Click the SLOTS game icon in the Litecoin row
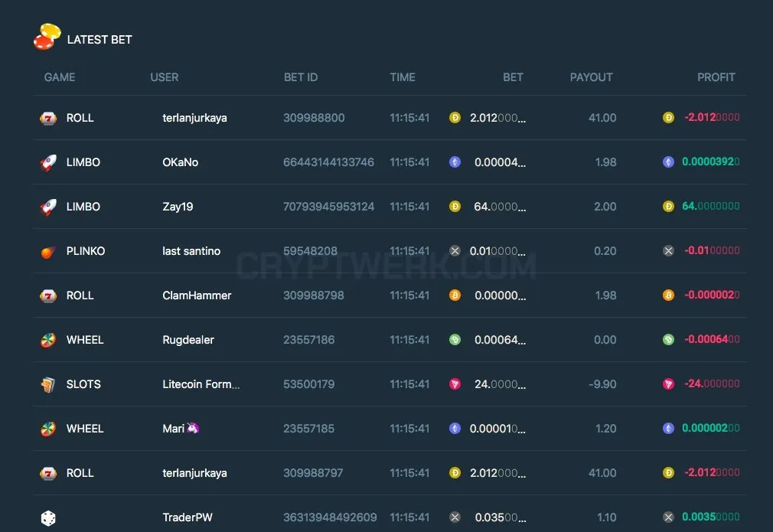 coord(47,384)
